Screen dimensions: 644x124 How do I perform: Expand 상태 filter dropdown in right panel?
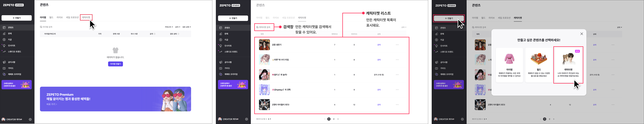(x=619, y=27)
